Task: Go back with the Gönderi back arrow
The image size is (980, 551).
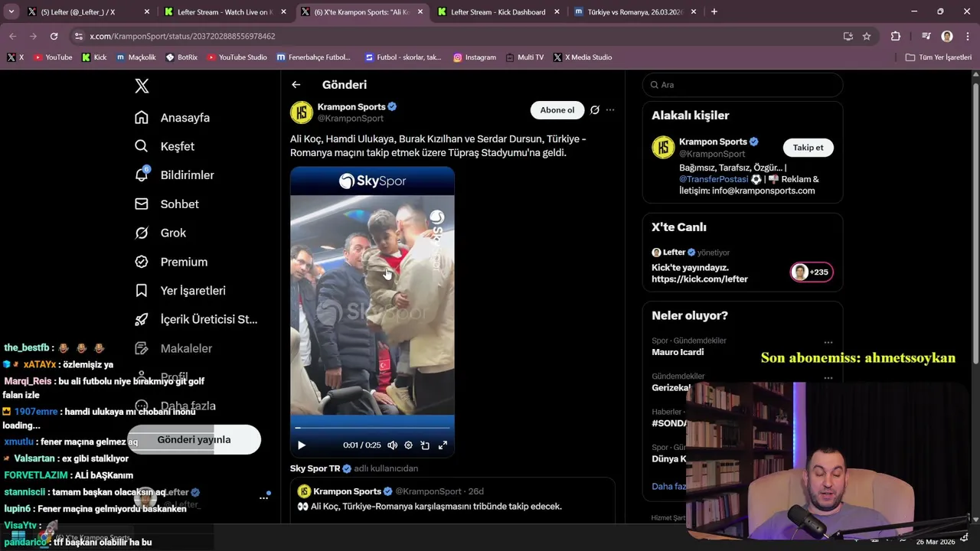Action: point(296,85)
